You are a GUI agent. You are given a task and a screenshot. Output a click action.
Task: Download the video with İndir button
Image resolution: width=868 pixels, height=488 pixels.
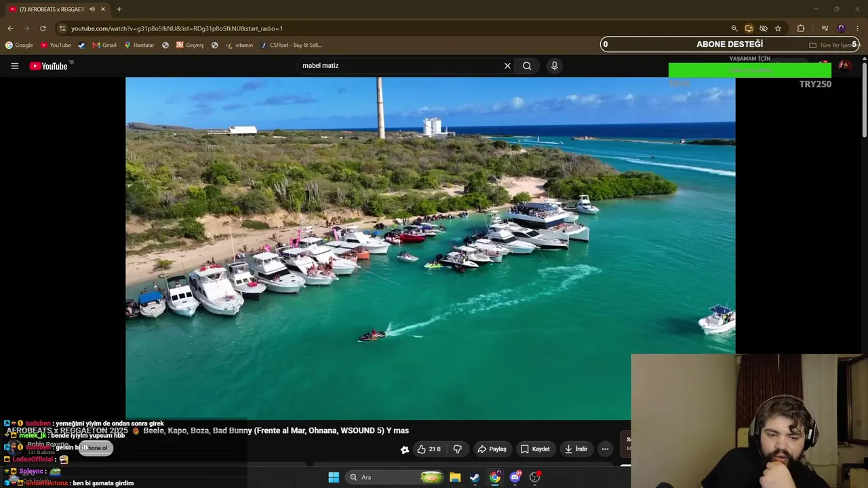(575, 449)
